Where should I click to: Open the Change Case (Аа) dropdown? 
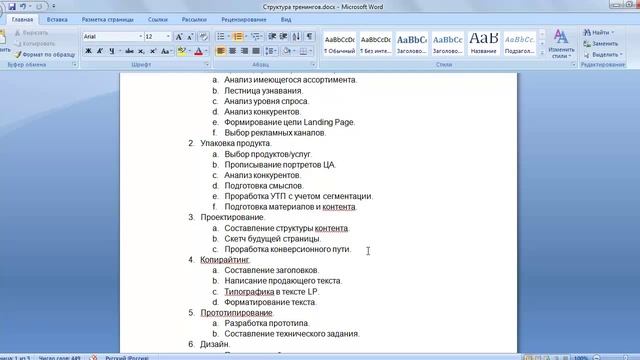(167, 51)
